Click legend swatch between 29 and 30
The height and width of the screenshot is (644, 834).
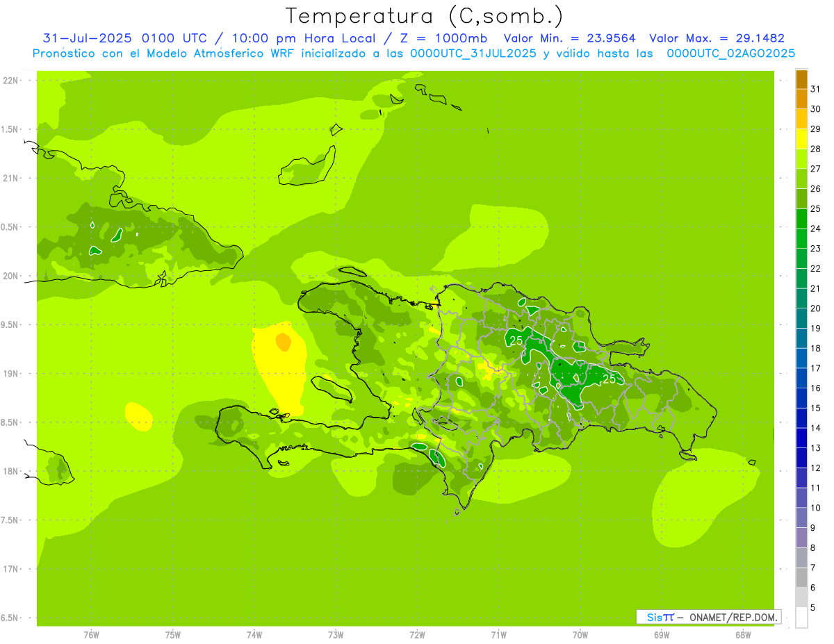coord(801,119)
